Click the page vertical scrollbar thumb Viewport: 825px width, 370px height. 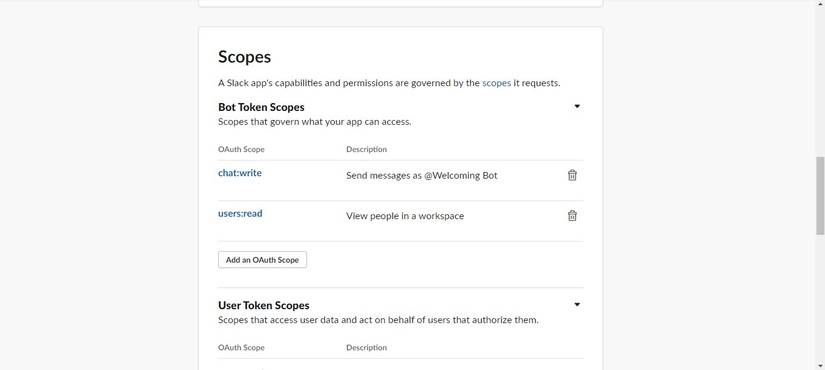click(820, 195)
